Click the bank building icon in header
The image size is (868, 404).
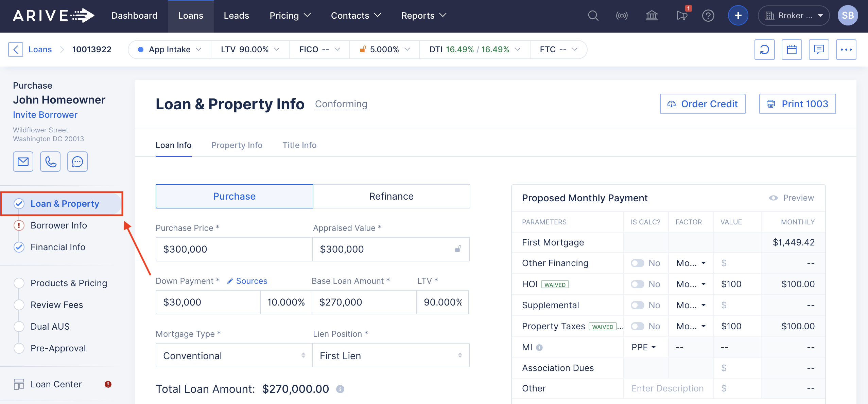click(652, 16)
